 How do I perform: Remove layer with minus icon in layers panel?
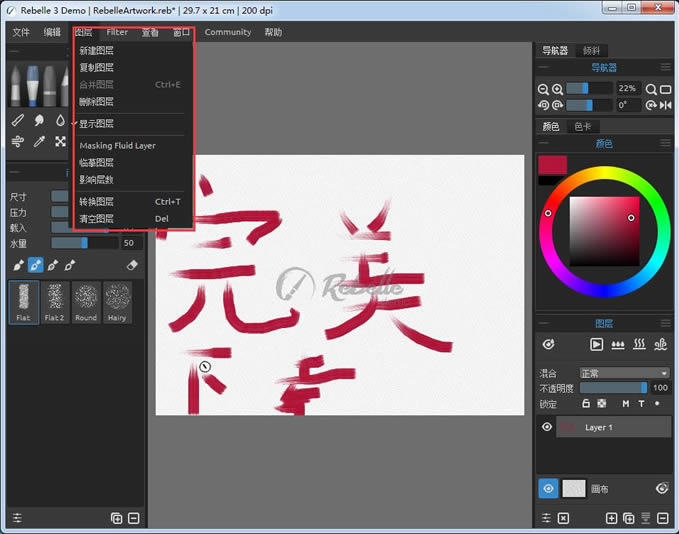663,518
